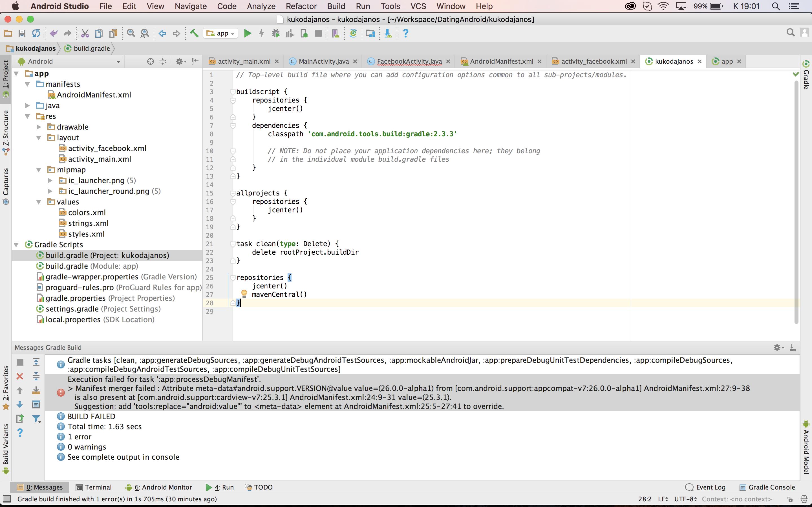This screenshot has height=507, width=812.
Task: Switch to the MainActivity.java tab
Action: click(x=323, y=61)
